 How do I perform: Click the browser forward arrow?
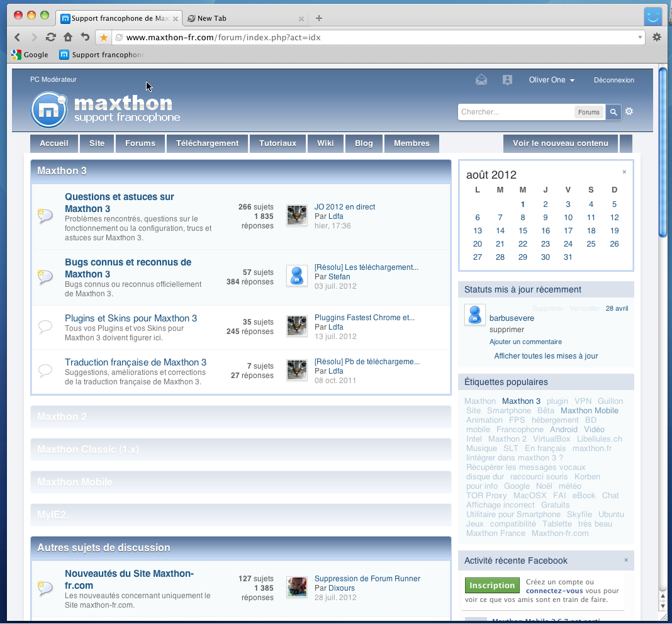point(34,37)
